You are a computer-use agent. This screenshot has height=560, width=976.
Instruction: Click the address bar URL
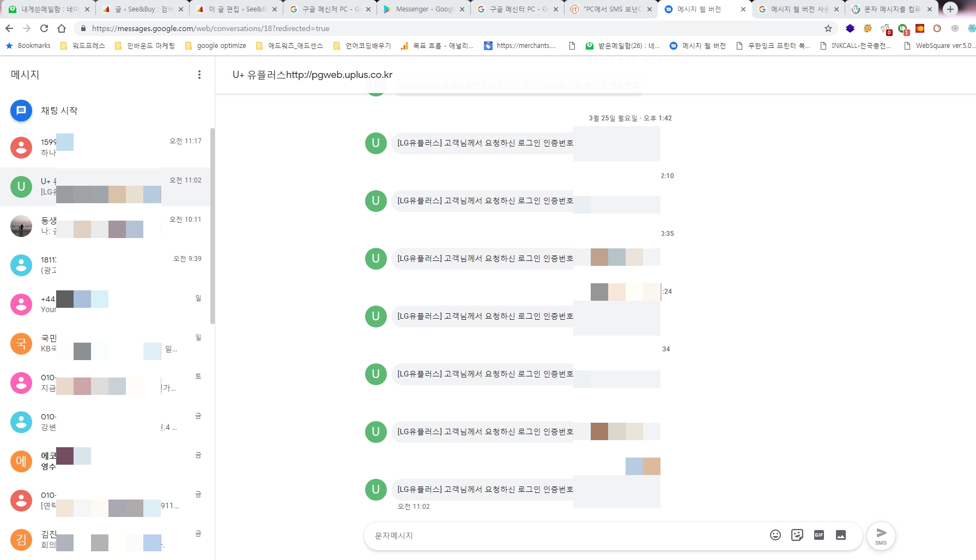point(210,28)
